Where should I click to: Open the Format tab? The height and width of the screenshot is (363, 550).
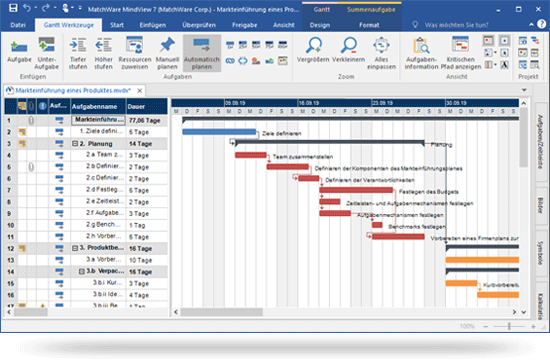369,25
